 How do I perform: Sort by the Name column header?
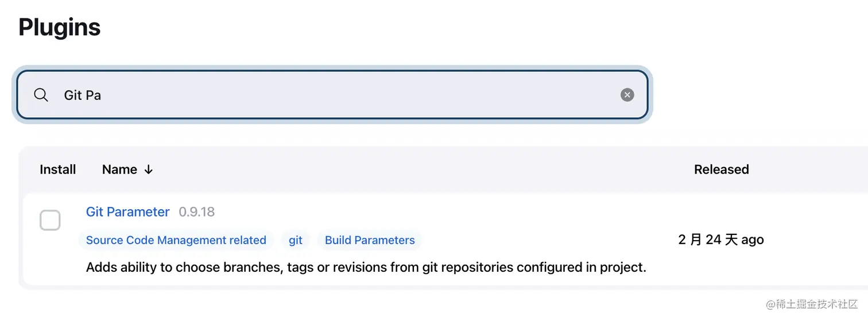tap(119, 169)
